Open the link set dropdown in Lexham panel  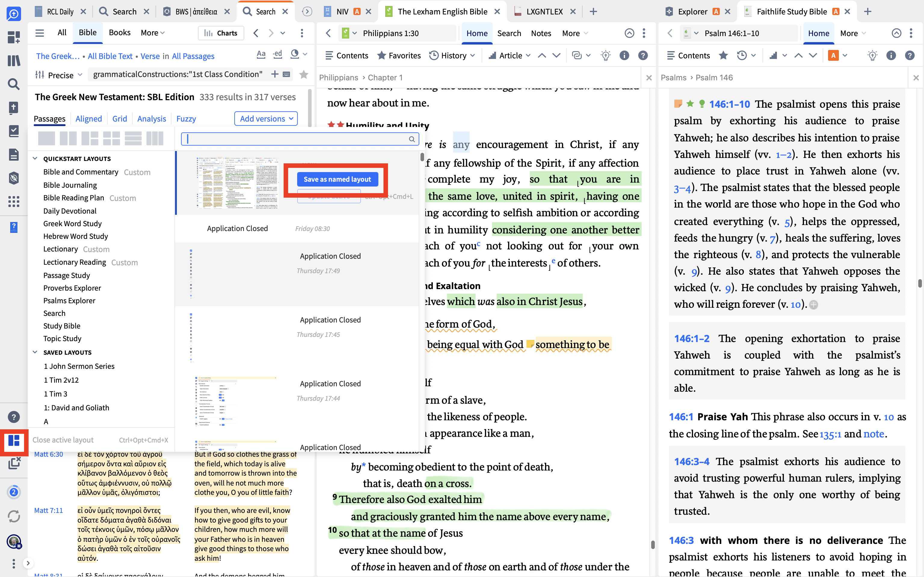point(581,56)
